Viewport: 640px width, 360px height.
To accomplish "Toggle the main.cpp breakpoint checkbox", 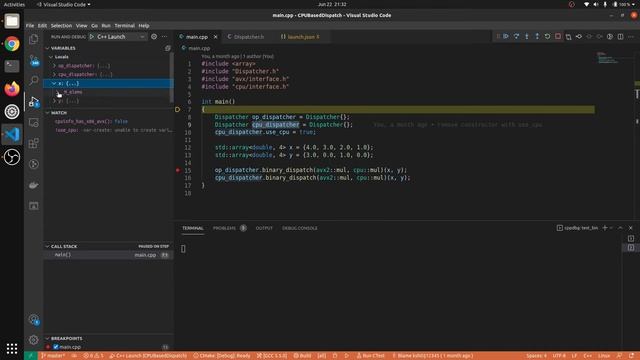I will (56, 347).
